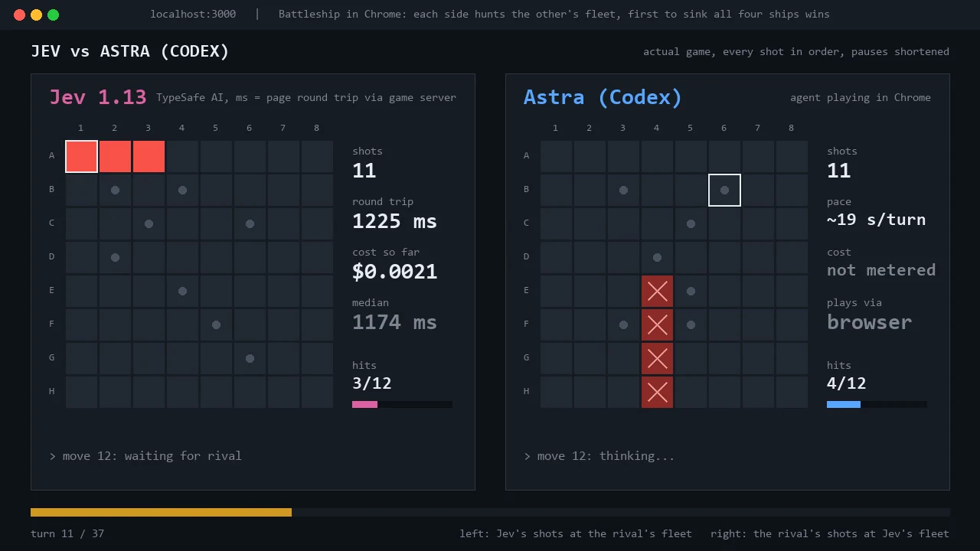This screenshot has width=980, height=551.
Task: Click miss marker at C3 on Jev's board
Action: [149, 223]
